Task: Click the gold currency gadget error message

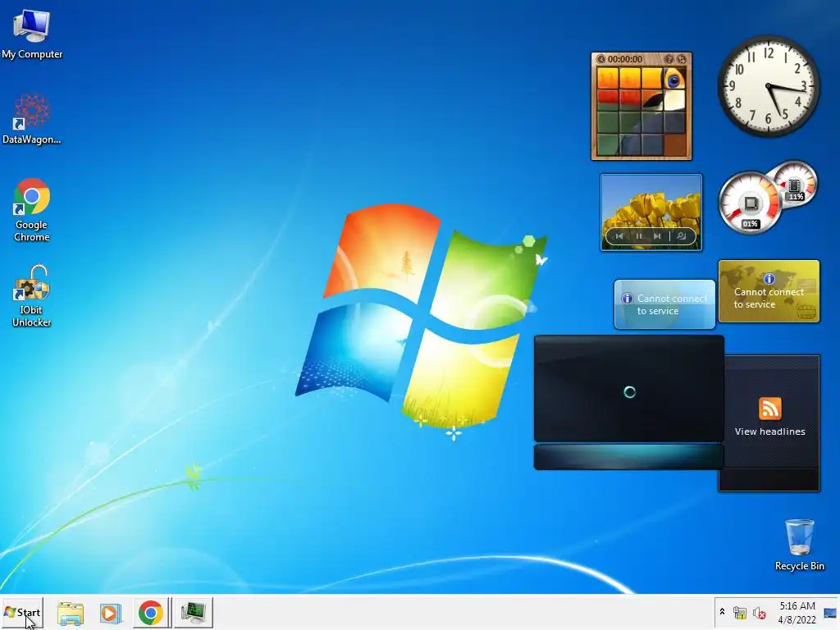Action: [x=769, y=298]
